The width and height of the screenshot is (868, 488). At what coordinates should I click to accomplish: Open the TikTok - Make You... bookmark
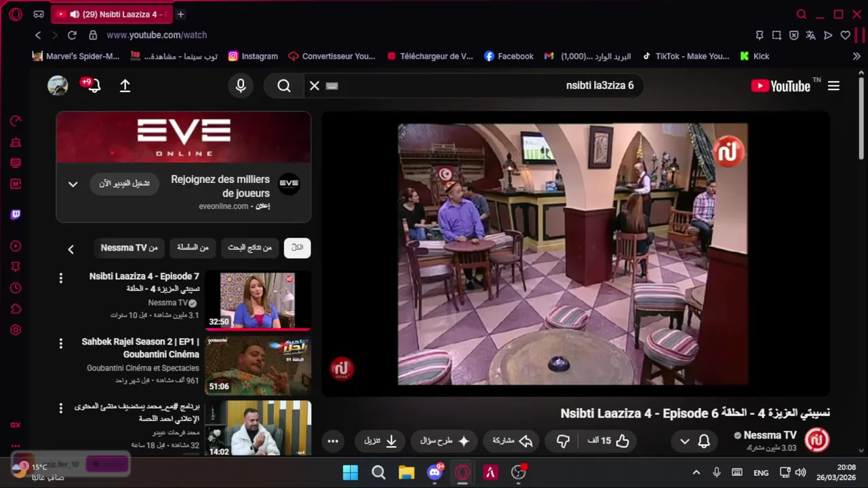[x=686, y=56]
